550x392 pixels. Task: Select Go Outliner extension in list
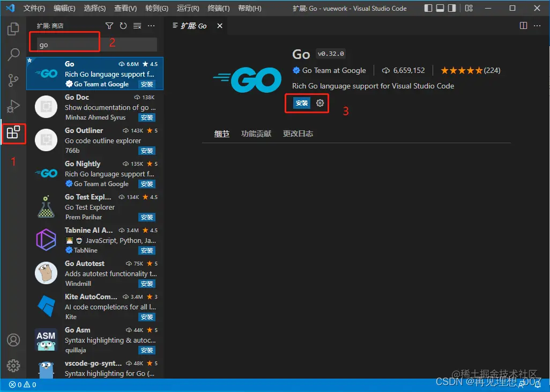[95, 140]
